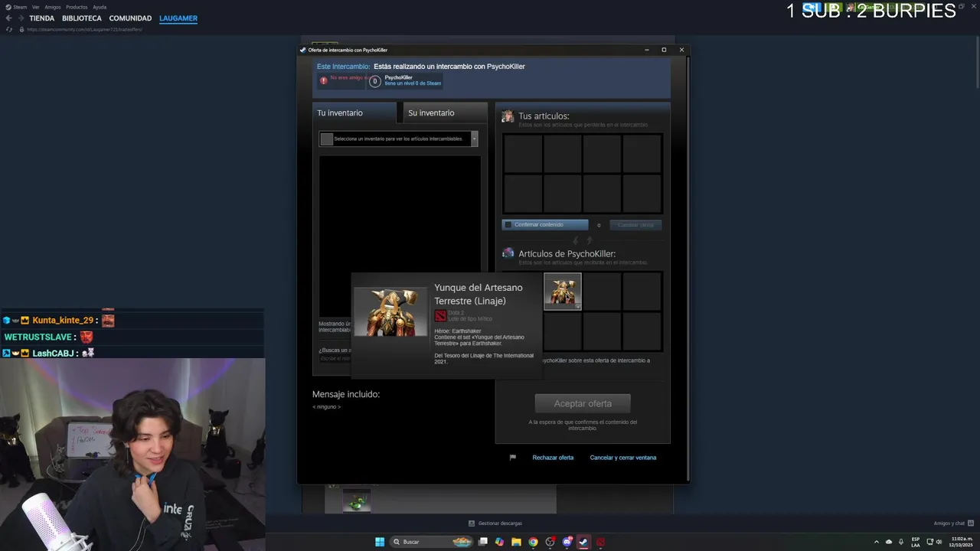Select the Su inventario tab
The image size is (980, 551).
click(444, 112)
